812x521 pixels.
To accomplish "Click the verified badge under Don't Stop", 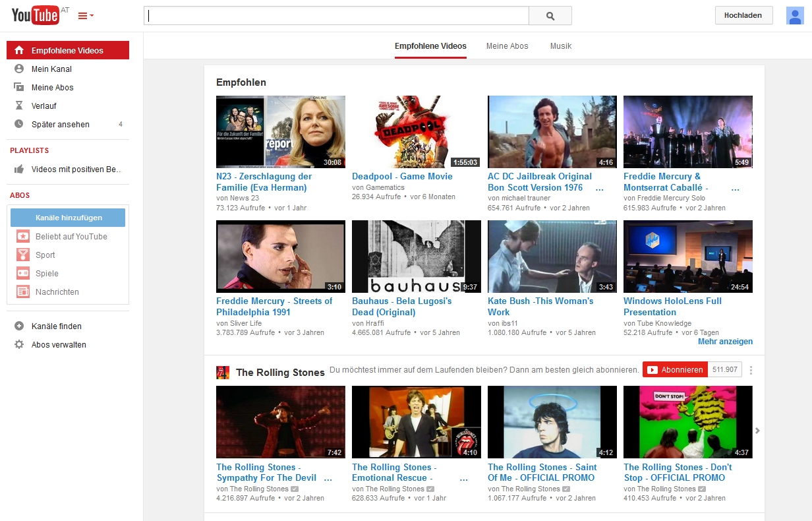I will coord(701,489).
